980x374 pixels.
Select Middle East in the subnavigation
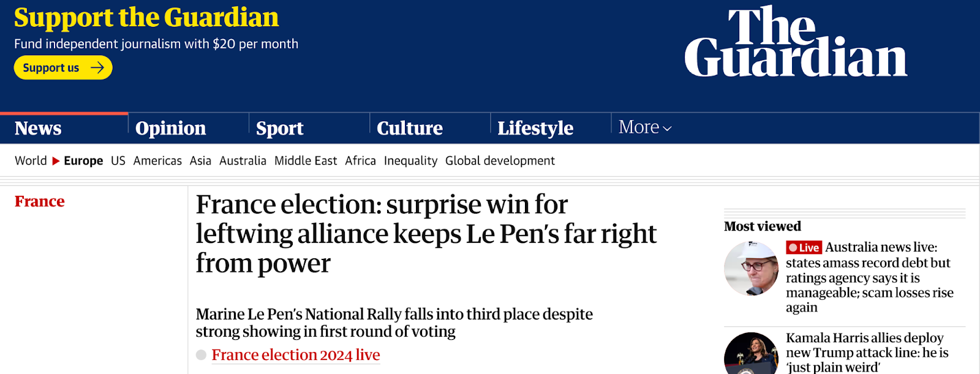tap(306, 161)
